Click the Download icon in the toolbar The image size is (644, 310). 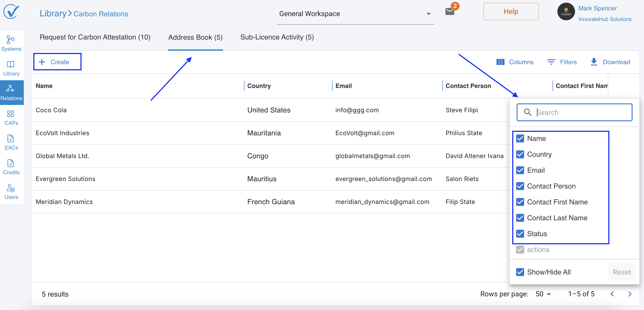[594, 62]
